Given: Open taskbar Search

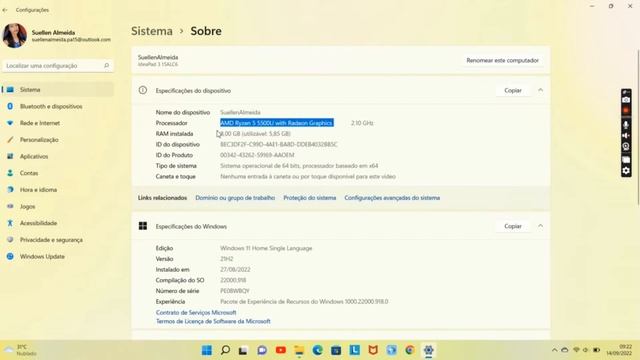Looking at the screenshot, I should 225,350.
